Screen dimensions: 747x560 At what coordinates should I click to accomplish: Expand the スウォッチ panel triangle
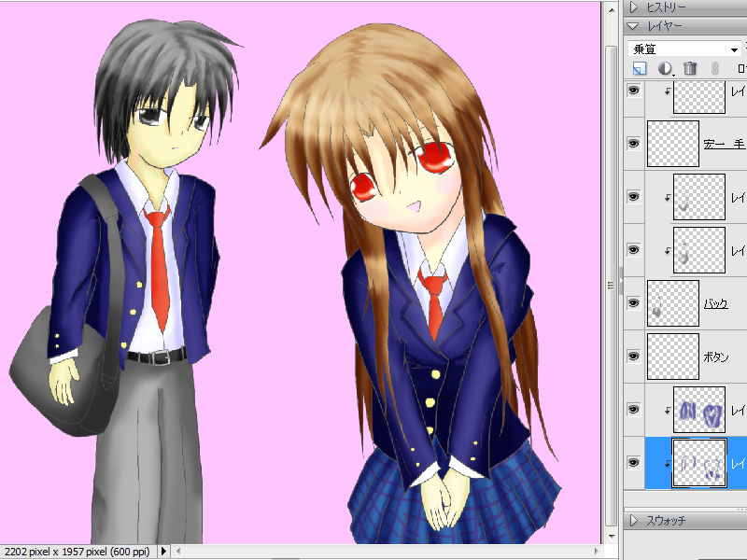(x=634, y=520)
